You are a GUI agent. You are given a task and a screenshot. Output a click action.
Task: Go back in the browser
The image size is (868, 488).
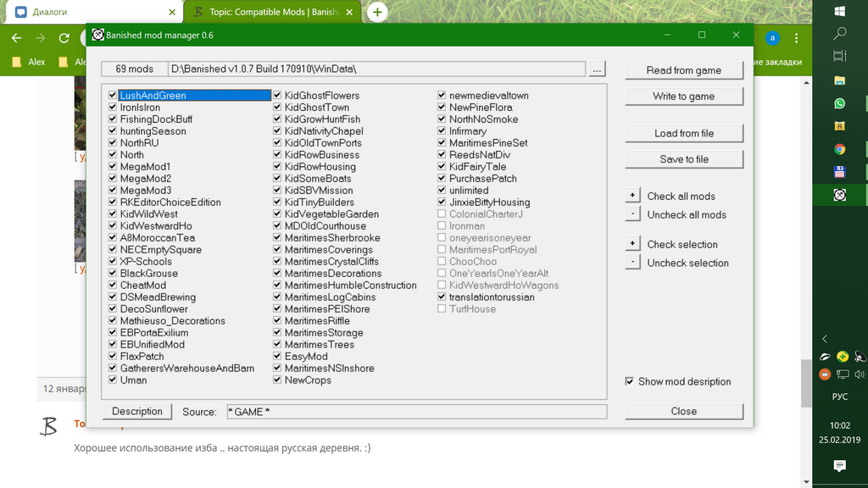click(17, 38)
